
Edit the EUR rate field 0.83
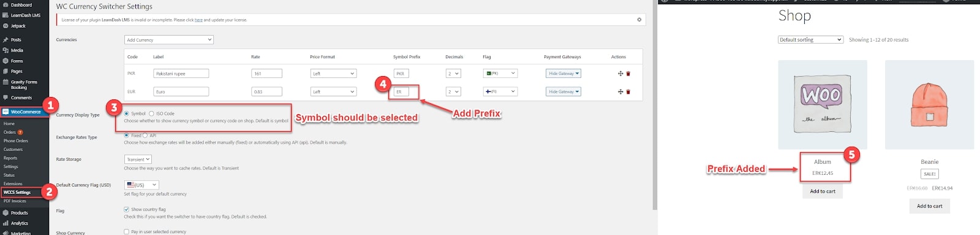[x=267, y=92]
